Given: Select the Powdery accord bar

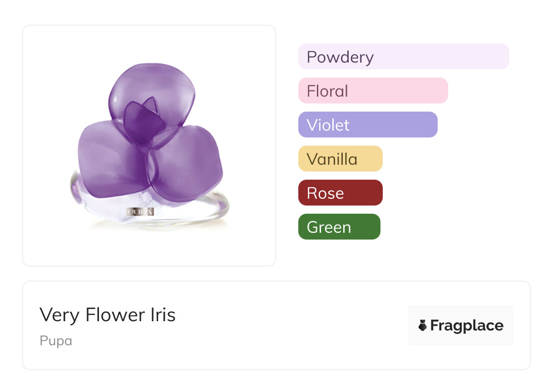Looking at the screenshot, I should click(403, 57).
